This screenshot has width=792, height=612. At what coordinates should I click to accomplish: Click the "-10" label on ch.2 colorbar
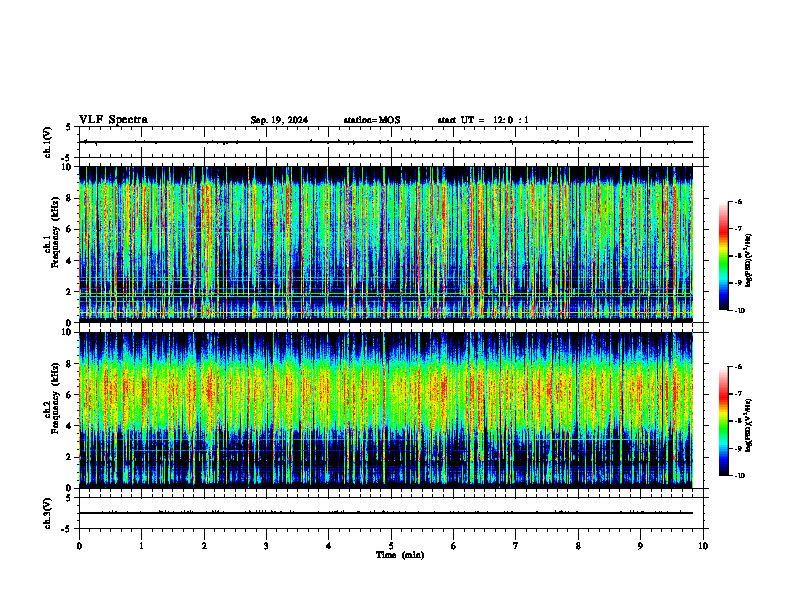[739, 476]
